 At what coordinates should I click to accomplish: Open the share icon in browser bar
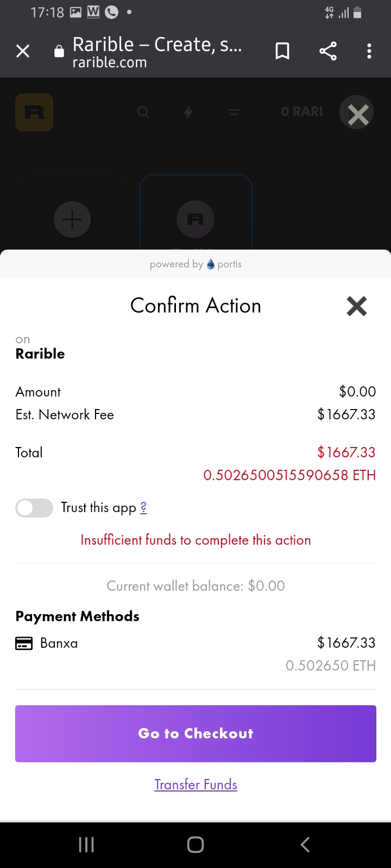(328, 52)
